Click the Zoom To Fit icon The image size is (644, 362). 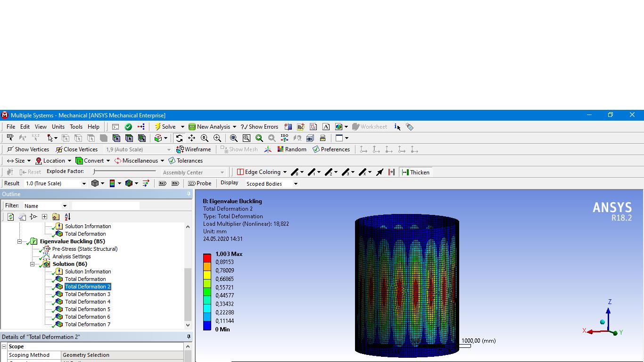pyautogui.click(x=234, y=138)
